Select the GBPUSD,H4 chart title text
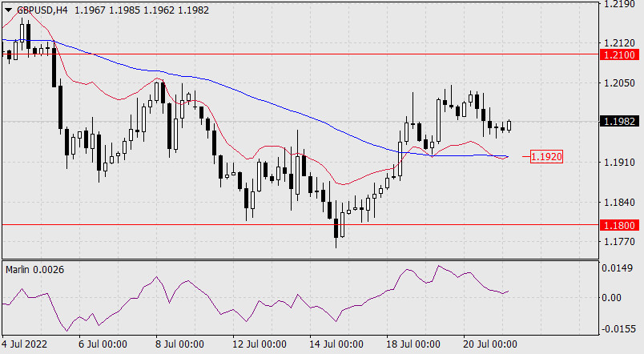The height and width of the screenshot is (354, 644). click(x=42, y=10)
